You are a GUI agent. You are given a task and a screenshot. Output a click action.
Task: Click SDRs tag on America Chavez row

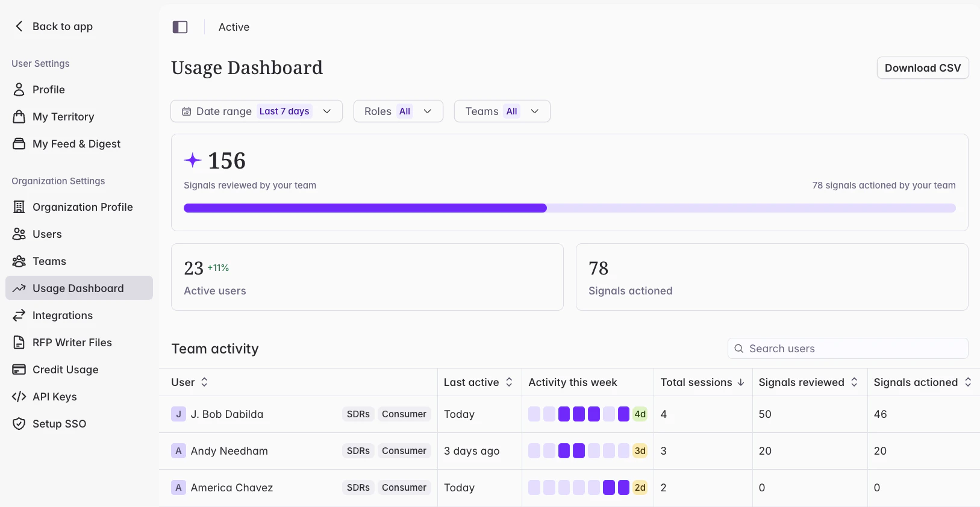point(358,488)
